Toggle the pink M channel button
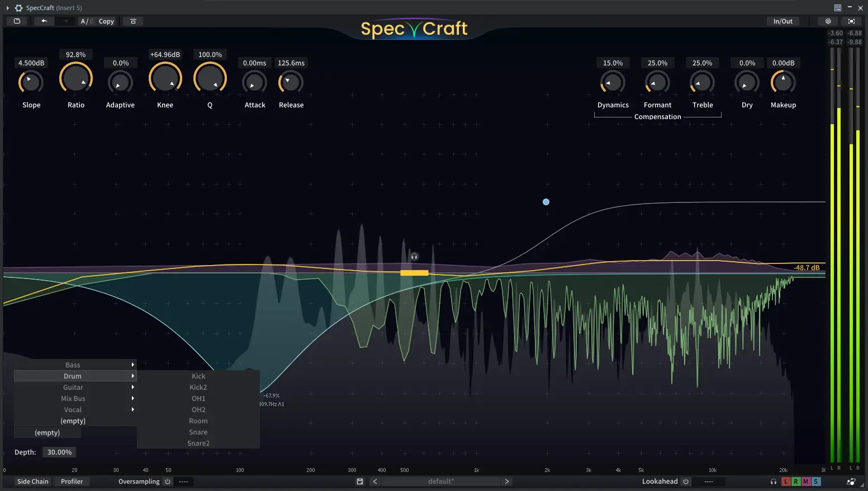 coord(806,481)
